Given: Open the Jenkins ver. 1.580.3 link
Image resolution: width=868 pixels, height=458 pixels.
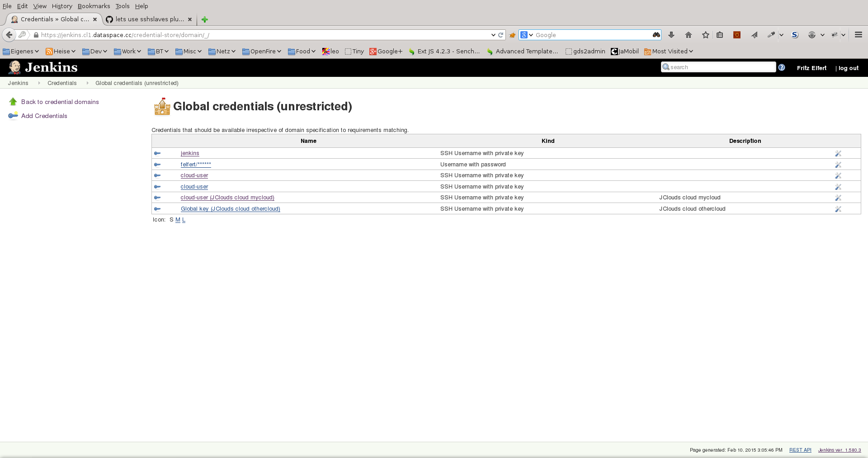Looking at the screenshot, I should tap(840, 450).
